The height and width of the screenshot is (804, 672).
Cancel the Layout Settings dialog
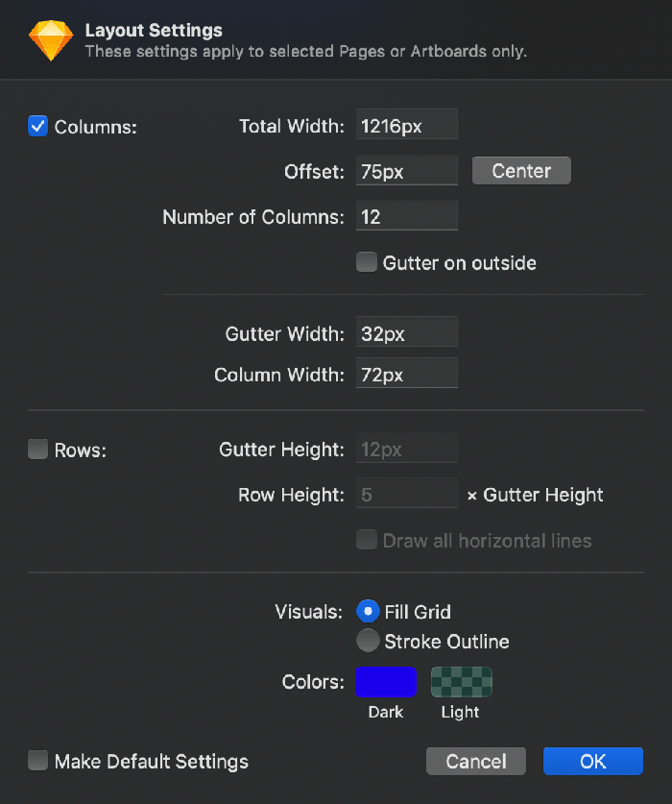click(x=476, y=761)
